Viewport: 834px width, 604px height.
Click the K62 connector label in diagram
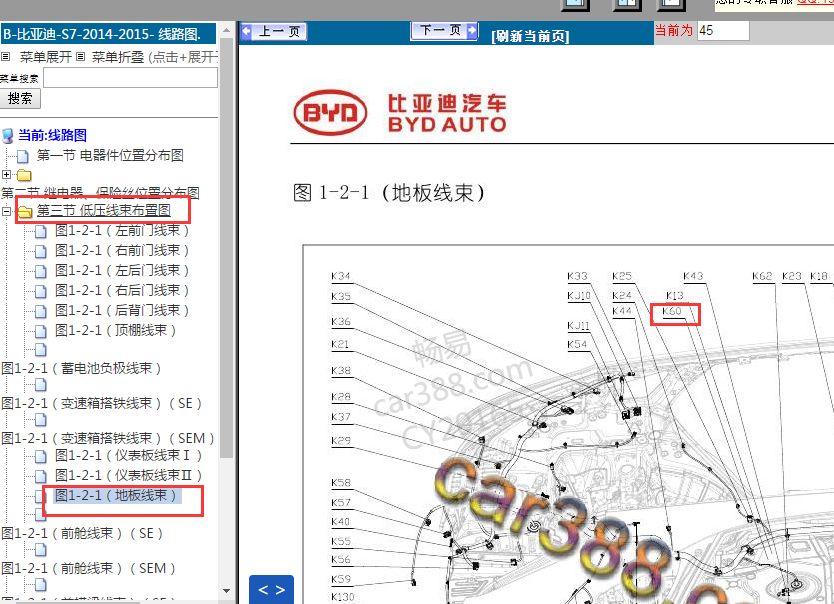(x=762, y=276)
